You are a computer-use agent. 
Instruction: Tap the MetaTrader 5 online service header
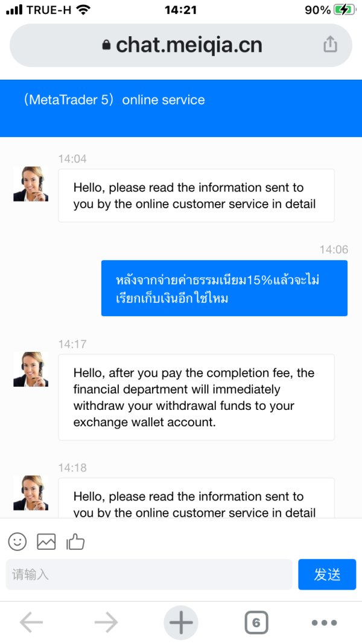click(115, 100)
